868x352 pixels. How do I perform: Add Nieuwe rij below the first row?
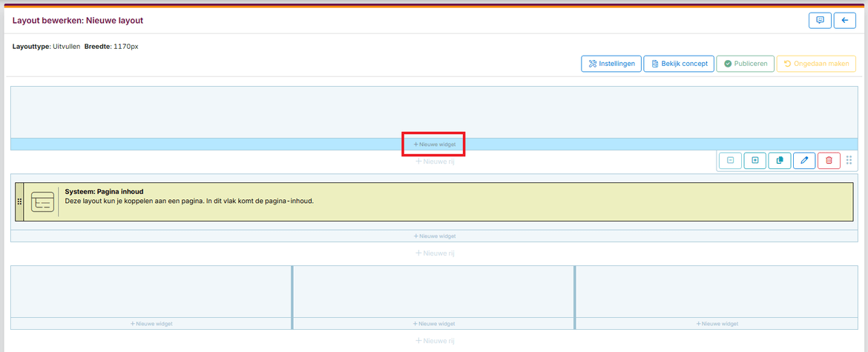[x=434, y=161]
